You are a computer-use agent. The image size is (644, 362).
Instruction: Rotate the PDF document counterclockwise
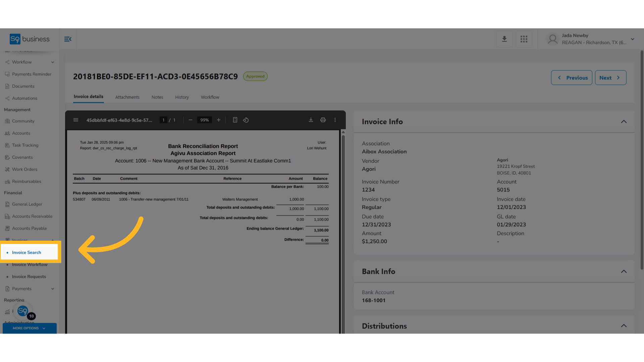[x=246, y=120]
